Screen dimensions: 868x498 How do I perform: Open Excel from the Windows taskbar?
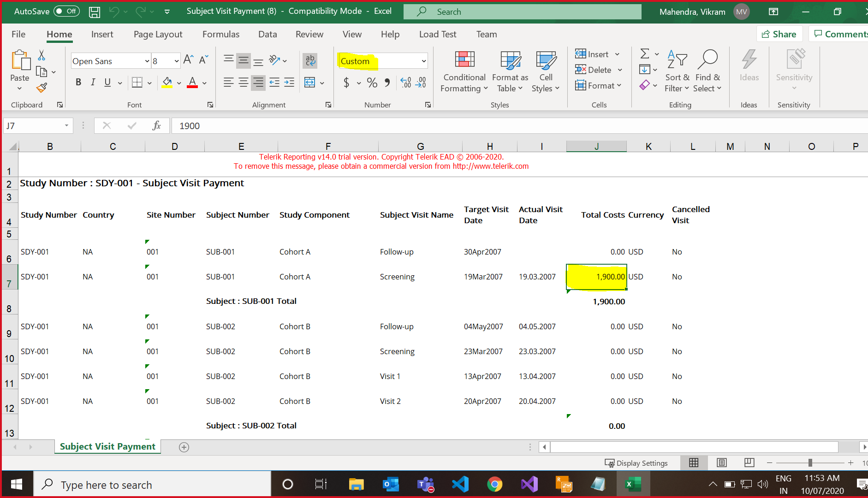tap(633, 485)
